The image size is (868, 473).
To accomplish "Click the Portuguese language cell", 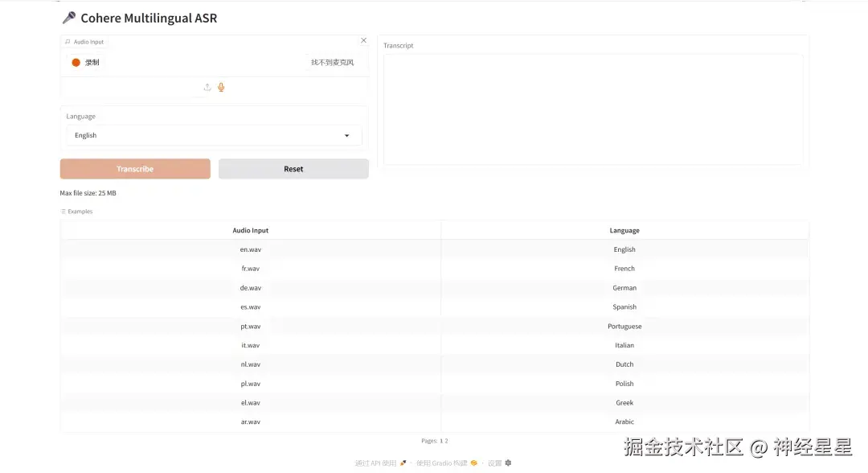I will (624, 327).
